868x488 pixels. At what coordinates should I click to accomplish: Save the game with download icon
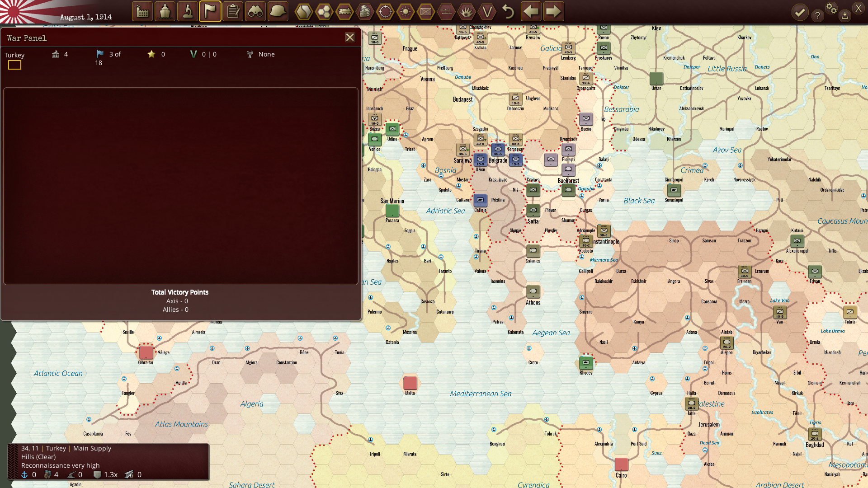(845, 16)
